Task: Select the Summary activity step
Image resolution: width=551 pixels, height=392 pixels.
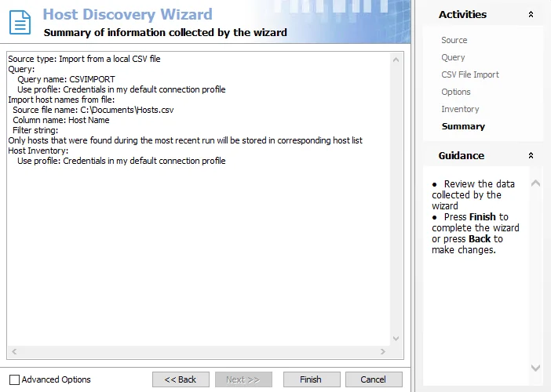Action: (463, 126)
